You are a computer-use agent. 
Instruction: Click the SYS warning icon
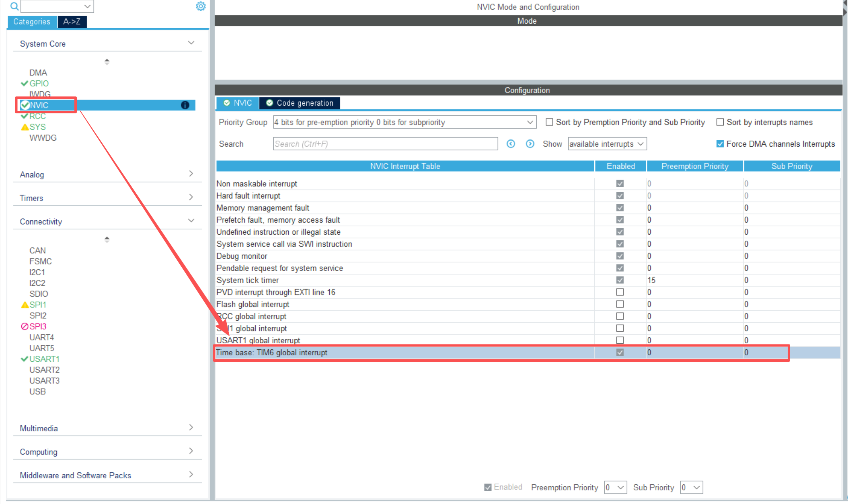click(25, 127)
